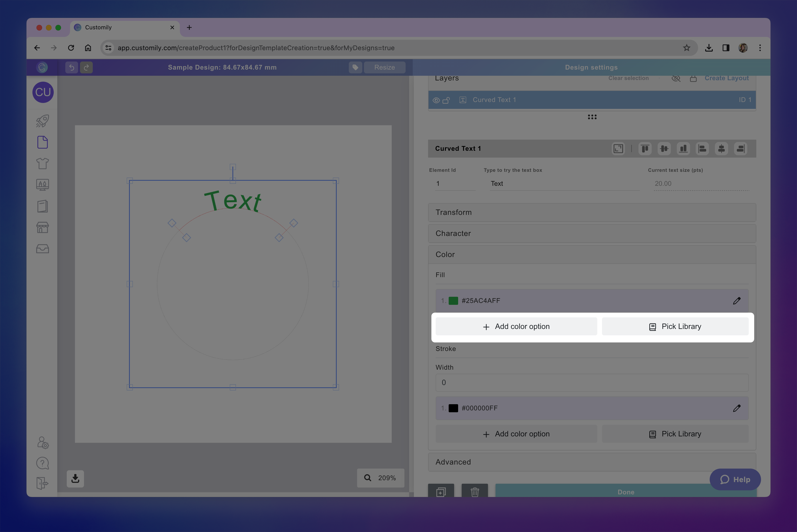Open the help question mark sidebar icon
This screenshot has width=797, height=532.
coord(42,463)
